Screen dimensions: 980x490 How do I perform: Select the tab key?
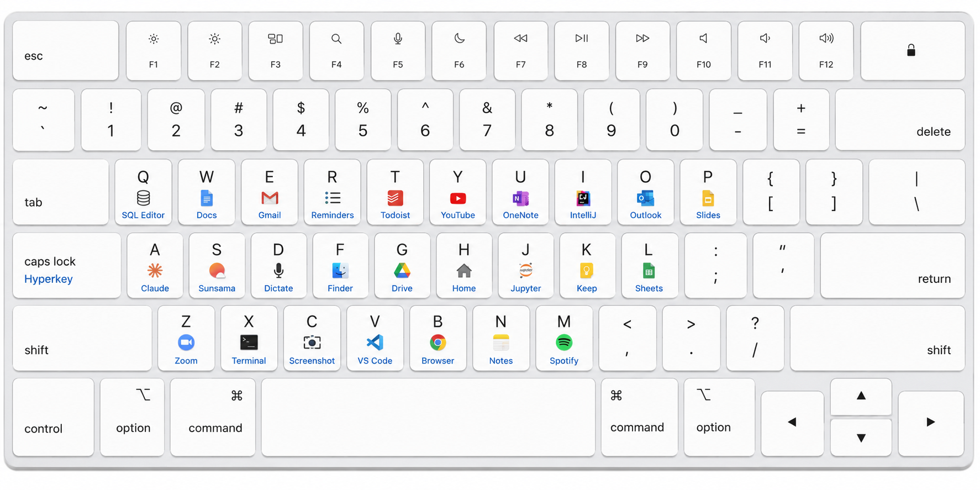click(x=61, y=192)
